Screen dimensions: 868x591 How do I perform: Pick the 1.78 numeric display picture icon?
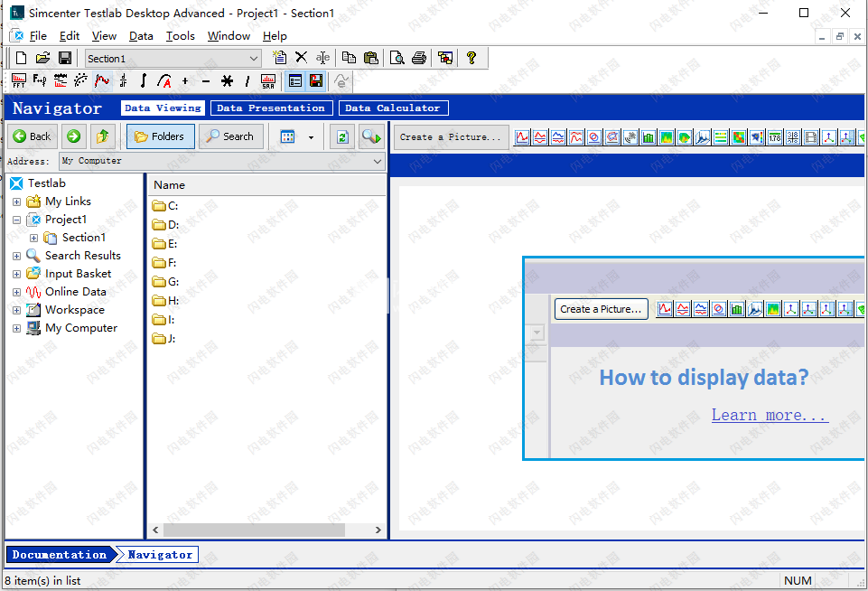pyautogui.click(x=775, y=136)
